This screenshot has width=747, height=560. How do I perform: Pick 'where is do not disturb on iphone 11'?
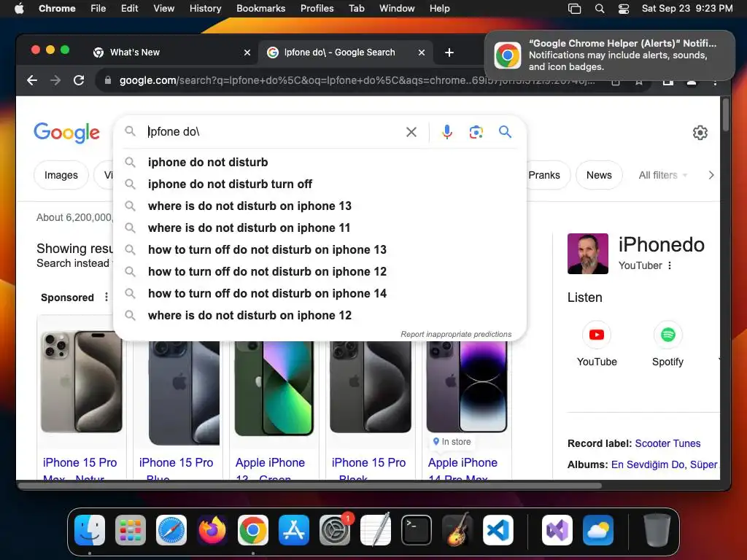pyautogui.click(x=320, y=228)
